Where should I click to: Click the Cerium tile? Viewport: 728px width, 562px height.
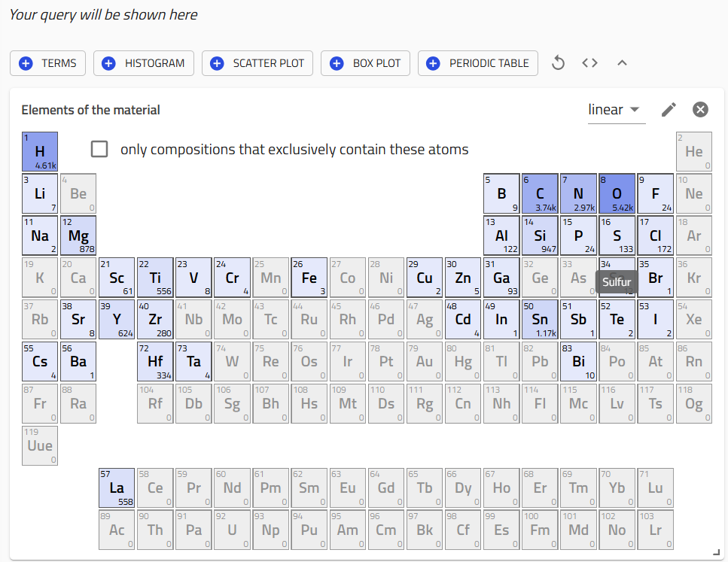tap(156, 488)
